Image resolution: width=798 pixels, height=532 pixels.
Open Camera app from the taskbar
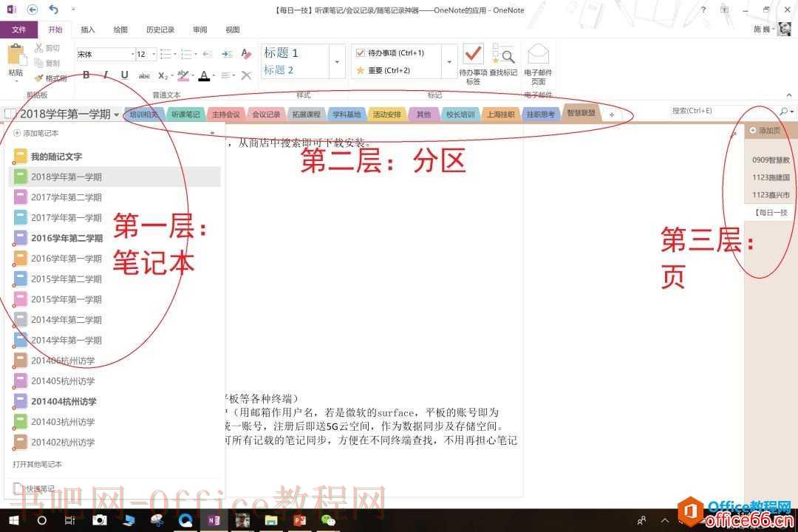point(100,519)
